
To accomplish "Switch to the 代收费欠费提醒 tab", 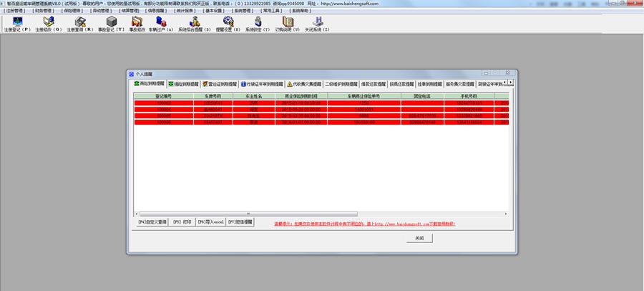I will [304, 84].
